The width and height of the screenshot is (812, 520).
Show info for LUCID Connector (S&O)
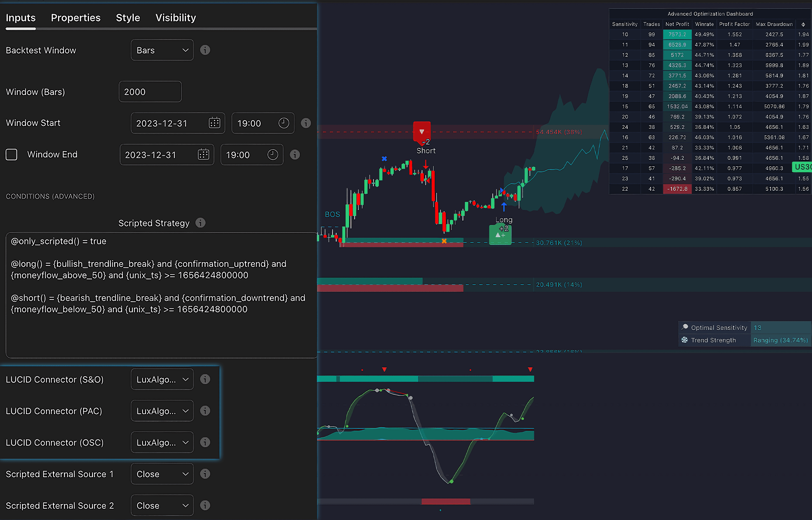click(x=205, y=379)
